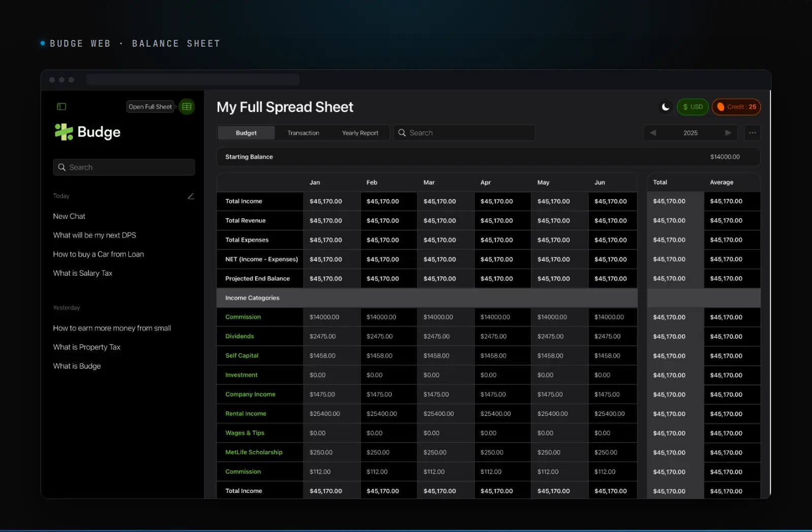Click the Jan column header

(x=315, y=183)
